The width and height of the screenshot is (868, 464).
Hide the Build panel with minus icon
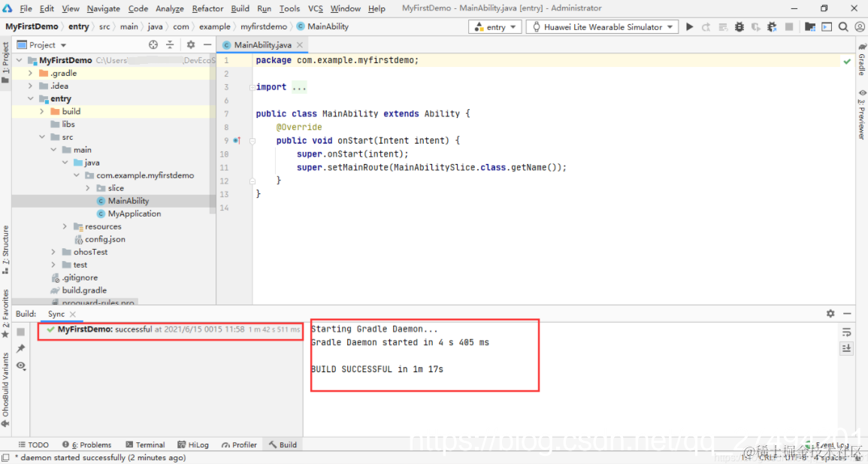pyautogui.click(x=847, y=314)
